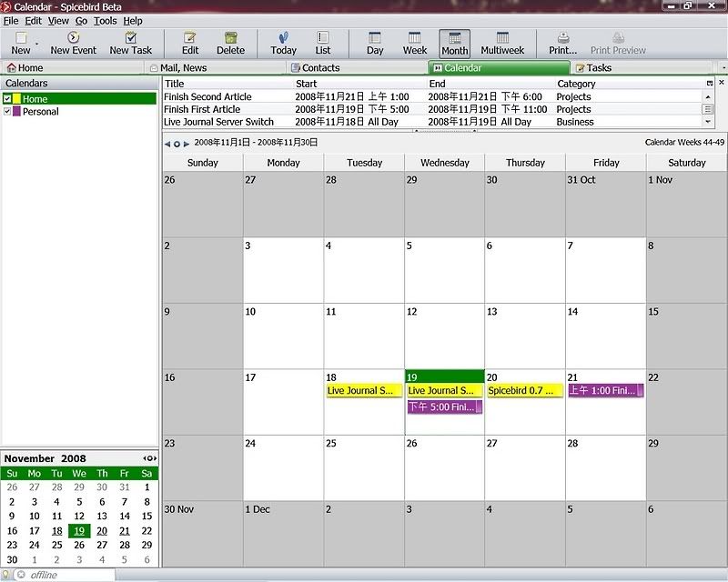Sort events by Start column

pyautogui.click(x=360, y=84)
